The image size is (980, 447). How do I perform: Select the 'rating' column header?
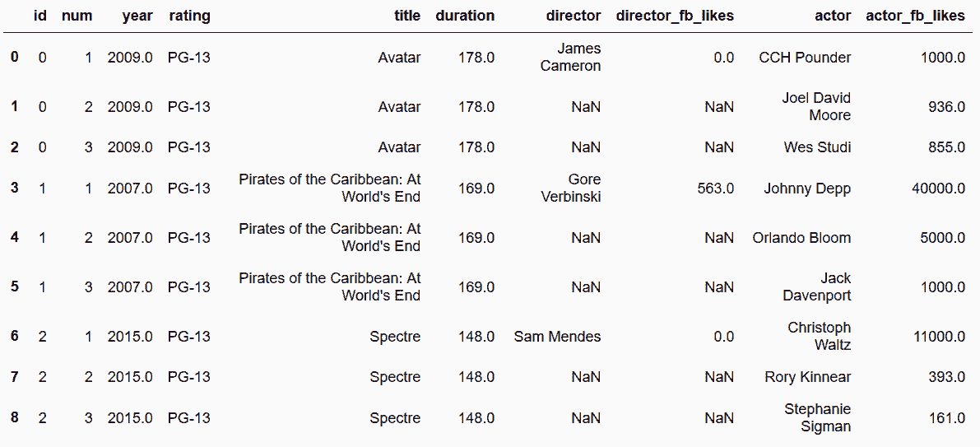point(189,17)
